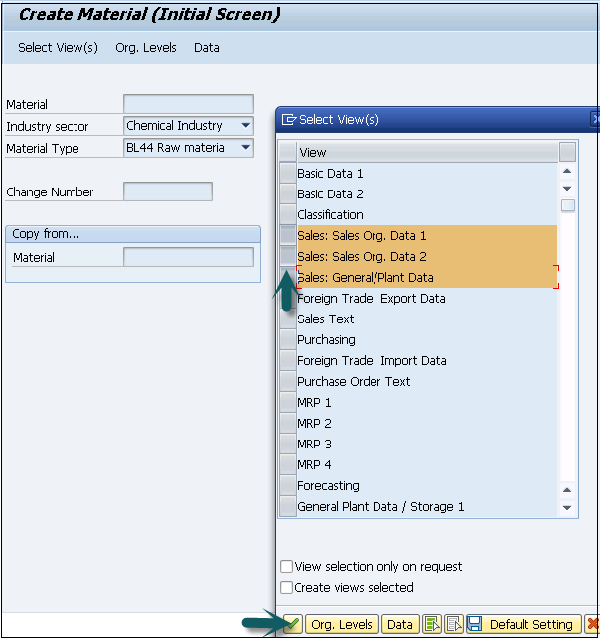This screenshot has width=600, height=638.
Task: Click the green checkmark continue icon
Action: pos(293,624)
